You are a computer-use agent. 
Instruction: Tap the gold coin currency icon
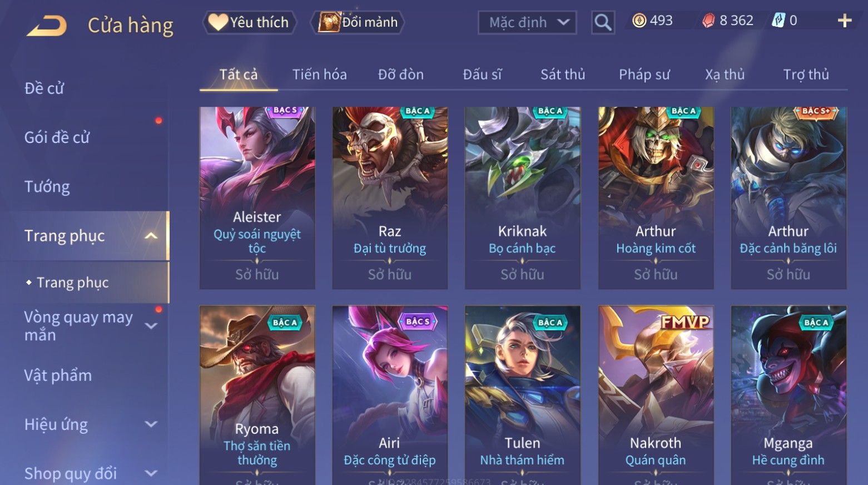tap(639, 21)
